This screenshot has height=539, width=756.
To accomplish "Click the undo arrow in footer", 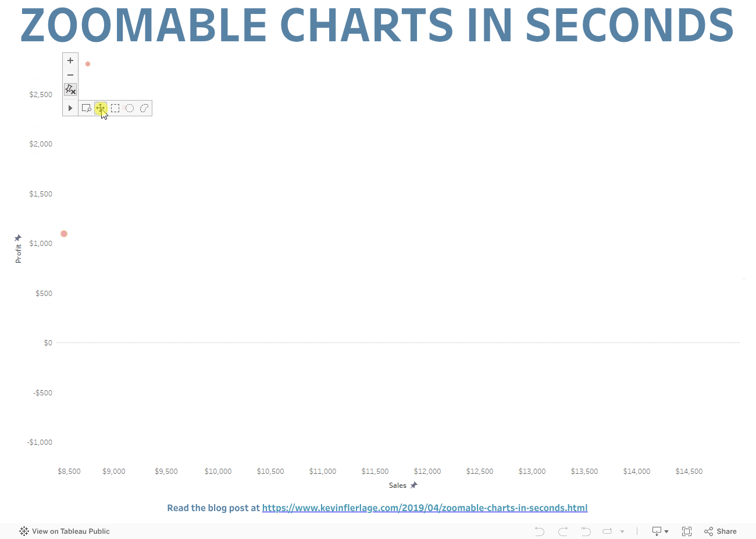I will pyautogui.click(x=540, y=531).
